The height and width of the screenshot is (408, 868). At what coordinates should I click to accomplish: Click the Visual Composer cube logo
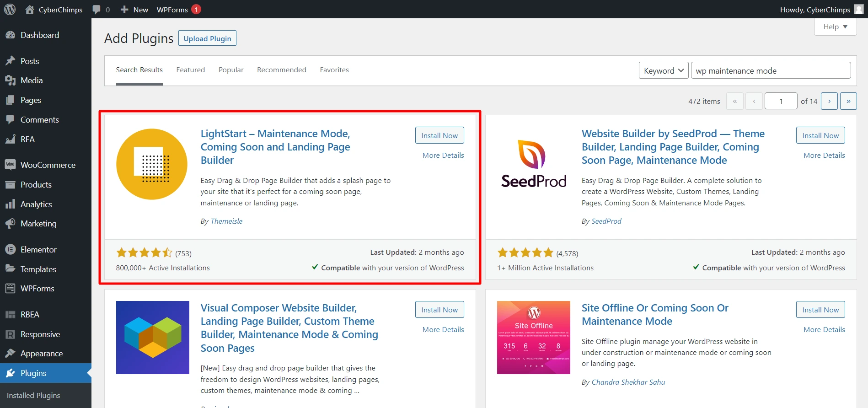[x=153, y=338]
